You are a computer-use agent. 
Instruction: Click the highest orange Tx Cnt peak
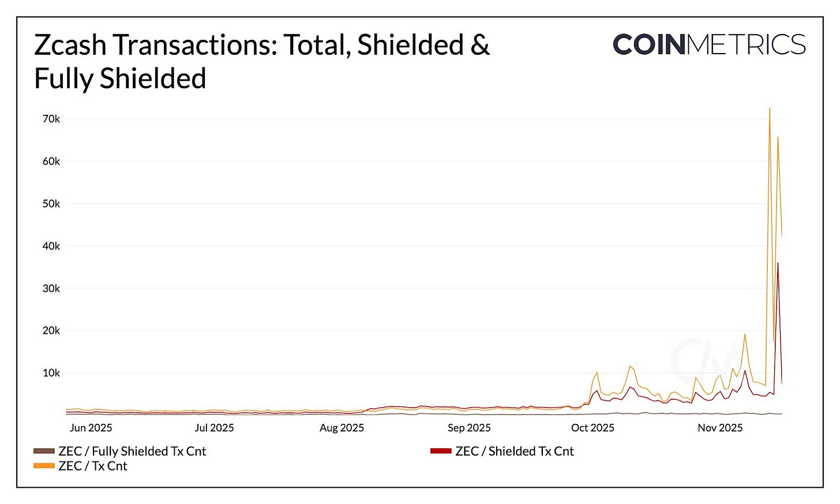[x=770, y=108]
